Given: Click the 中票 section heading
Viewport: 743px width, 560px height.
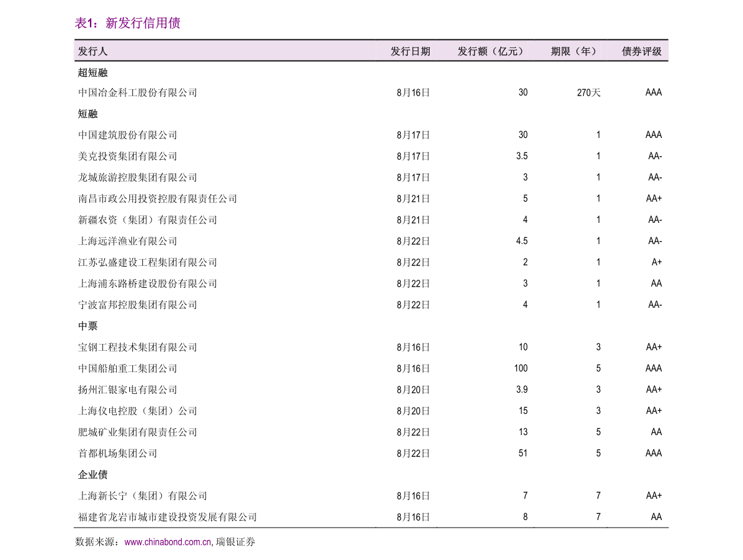Looking at the screenshot, I should click(87, 326).
